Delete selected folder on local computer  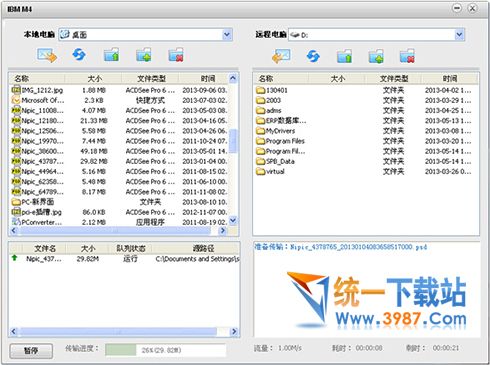coord(176,55)
